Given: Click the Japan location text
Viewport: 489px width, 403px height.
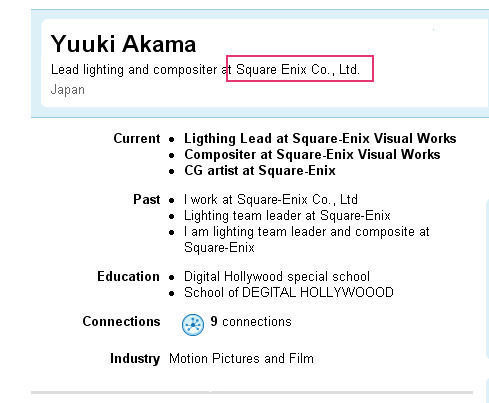Looking at the screenshot, I should (x=68, y=90).
